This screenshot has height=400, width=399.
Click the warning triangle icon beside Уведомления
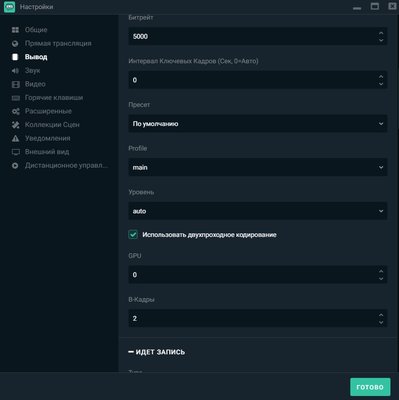(x=15, y=138)
